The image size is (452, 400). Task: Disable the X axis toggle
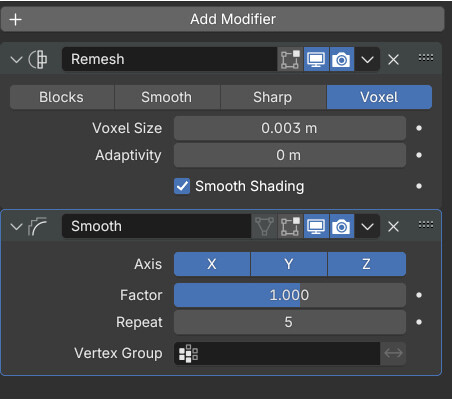coord(212,264)
